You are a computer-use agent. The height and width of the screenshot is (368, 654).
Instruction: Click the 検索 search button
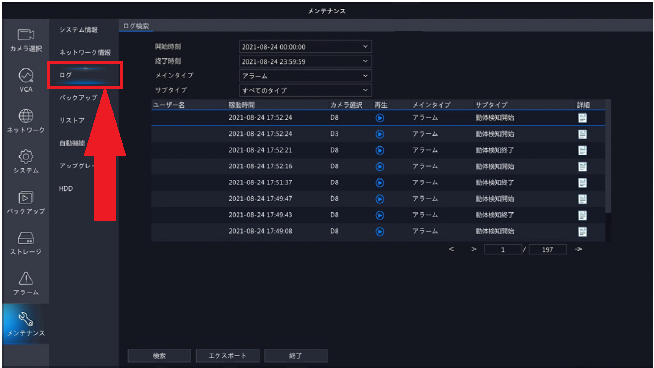[x=159, y=356]
